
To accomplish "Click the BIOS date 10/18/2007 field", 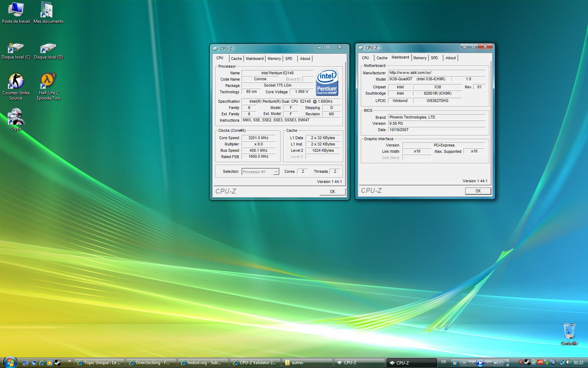I will (437, 130).
